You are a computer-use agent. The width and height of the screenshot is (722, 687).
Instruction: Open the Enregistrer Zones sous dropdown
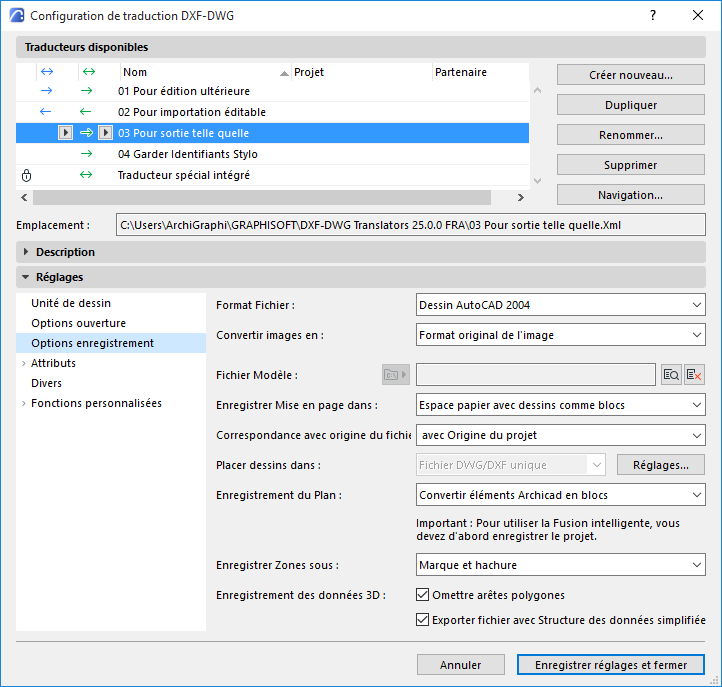(x=560, y=565)
